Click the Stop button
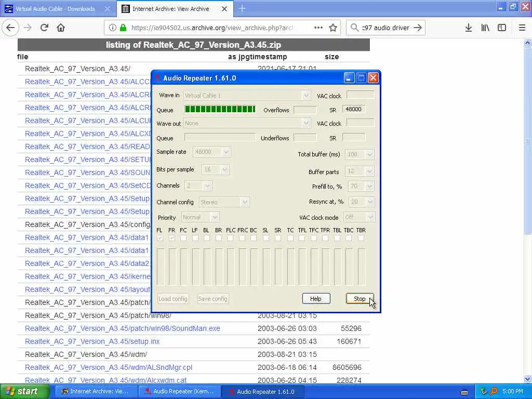Screen dimensions: 532x399 coord(360,299)
